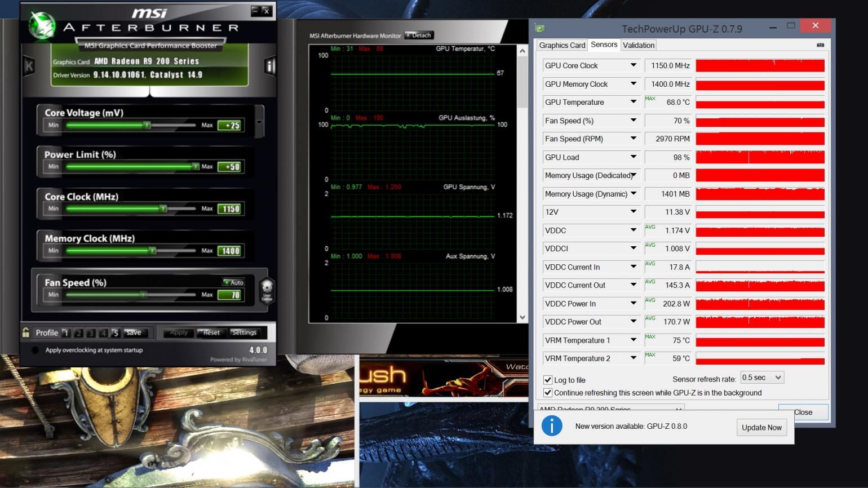Uncheck Log to file checkbox

pos(547,380)
